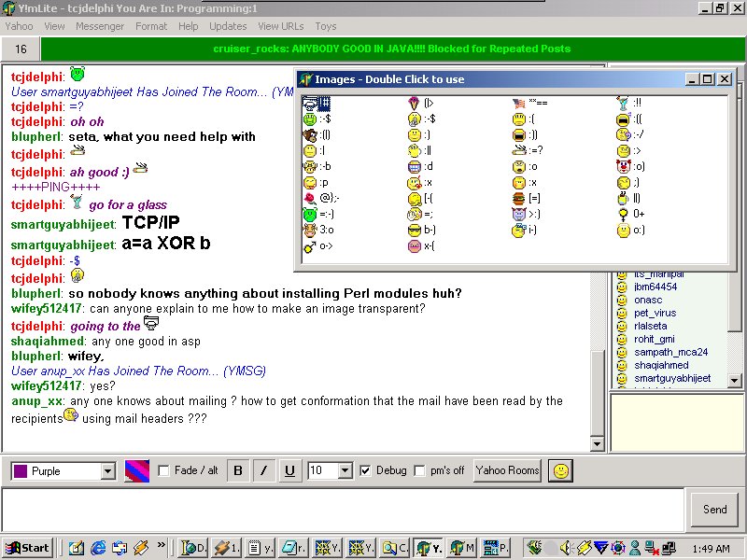Screen dimensions: 747x560
Task: Click the striped fade color swatch
Action: [x=136, y=471]
